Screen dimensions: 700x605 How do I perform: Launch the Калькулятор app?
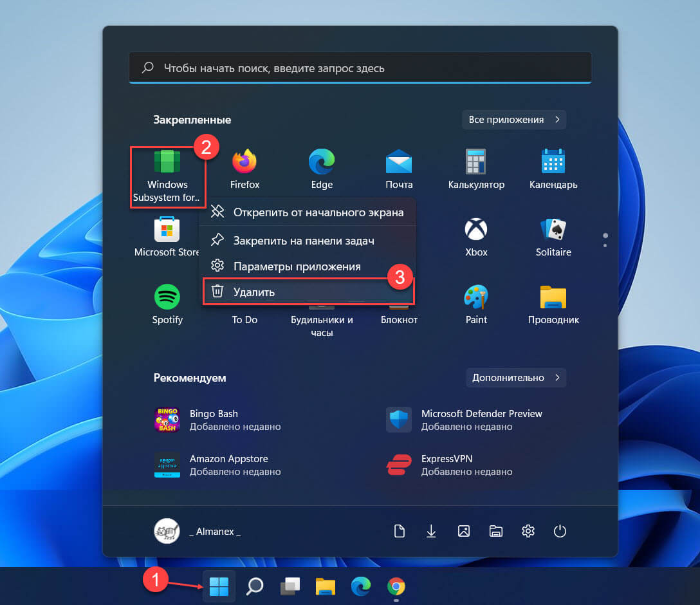point(476,170)
